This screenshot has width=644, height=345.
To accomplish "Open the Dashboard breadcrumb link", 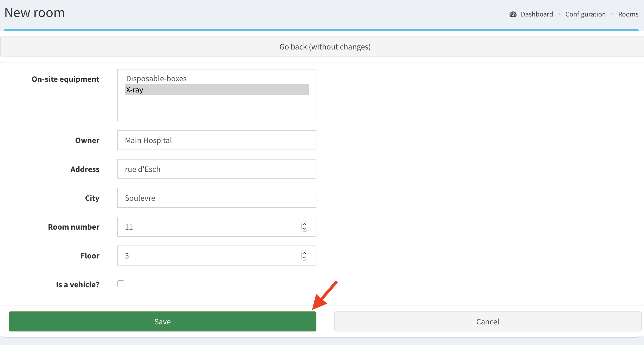I will (x=536, y=14).
